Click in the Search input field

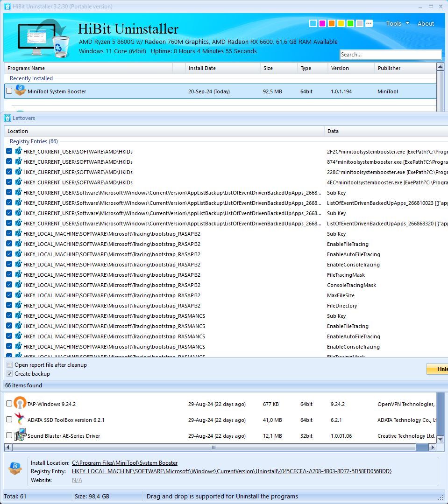[391, 55]
